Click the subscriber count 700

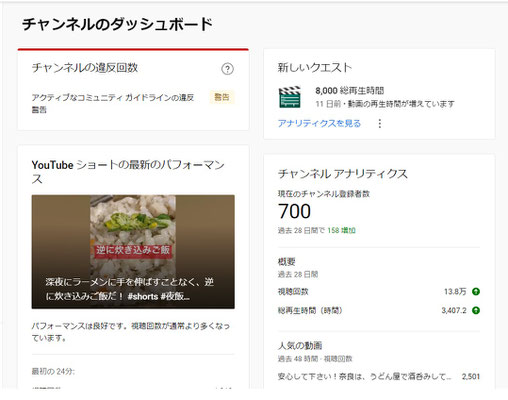point(294,211)
